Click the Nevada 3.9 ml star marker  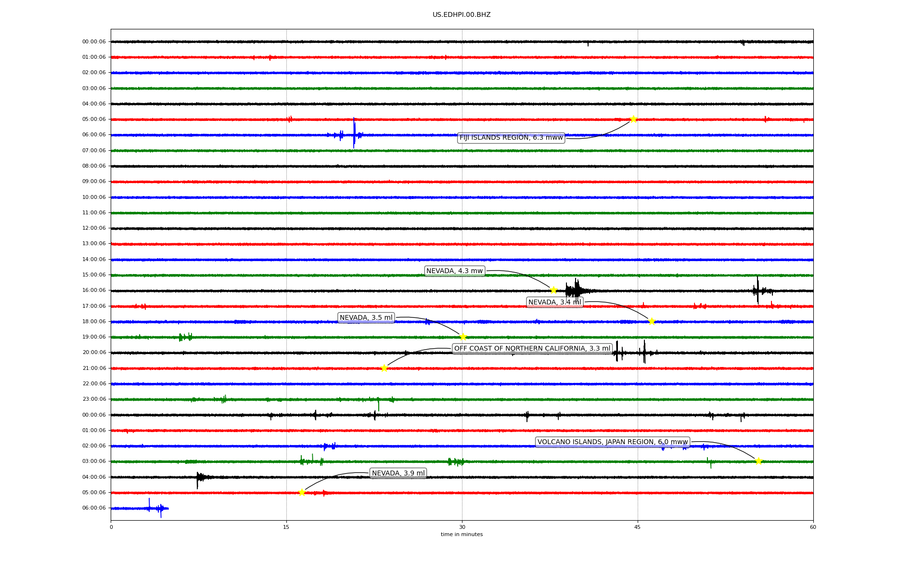[302, 492]
